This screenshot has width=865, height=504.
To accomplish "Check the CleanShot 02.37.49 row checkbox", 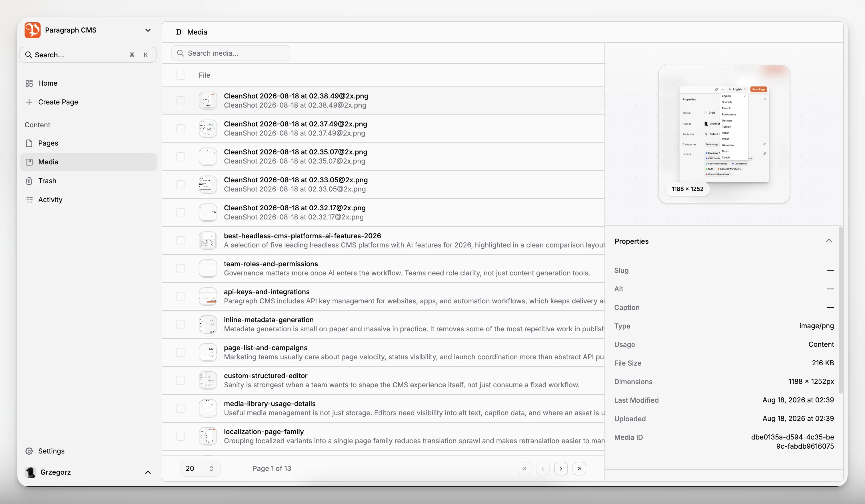I will click(x=180, y=129).
